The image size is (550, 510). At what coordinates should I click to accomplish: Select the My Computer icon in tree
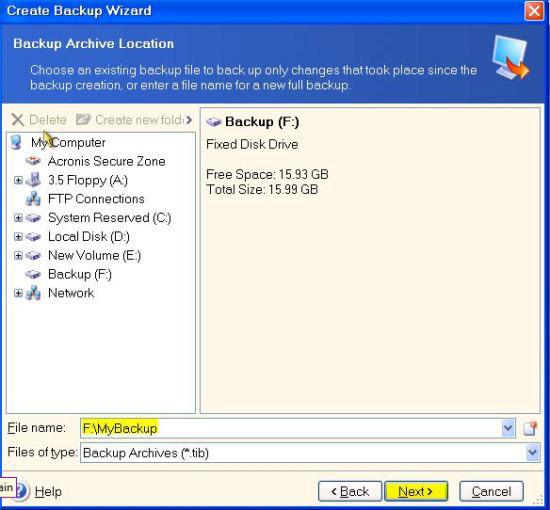[x=17, y=142]
